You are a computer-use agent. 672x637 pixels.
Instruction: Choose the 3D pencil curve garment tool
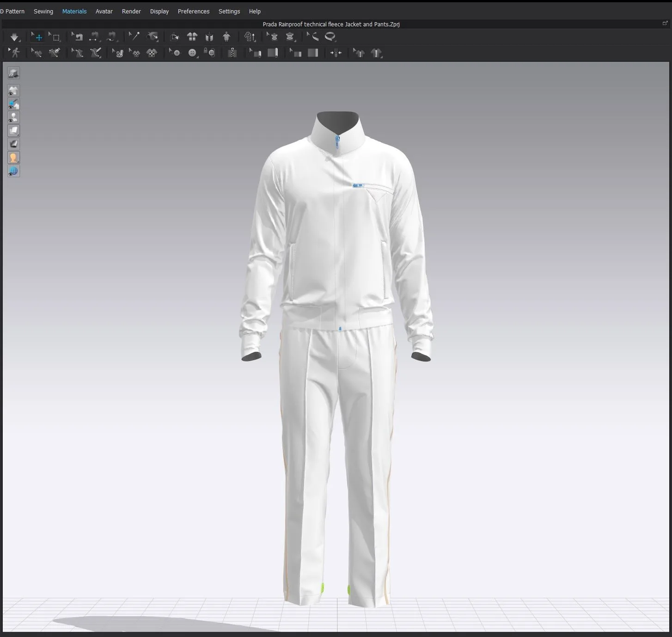[x=95, y=53]
